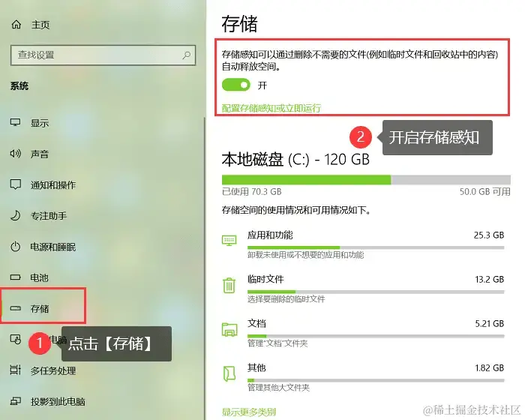
Task: Click the display monitor icon for 显示
Action: pos(16,122)
